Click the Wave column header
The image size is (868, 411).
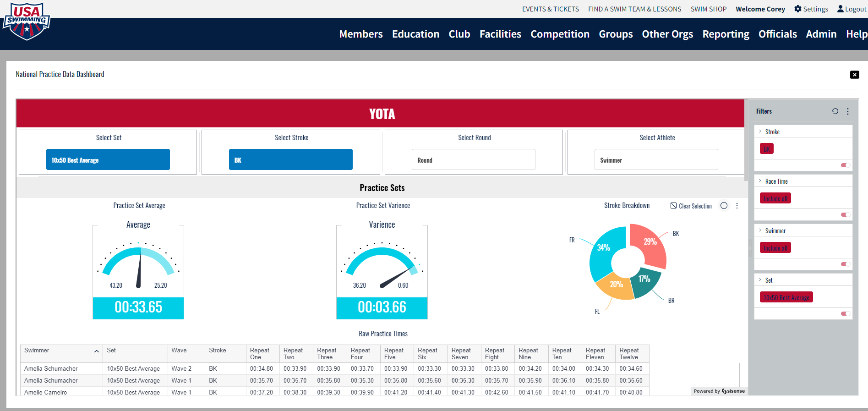click(x=186, y=354)
